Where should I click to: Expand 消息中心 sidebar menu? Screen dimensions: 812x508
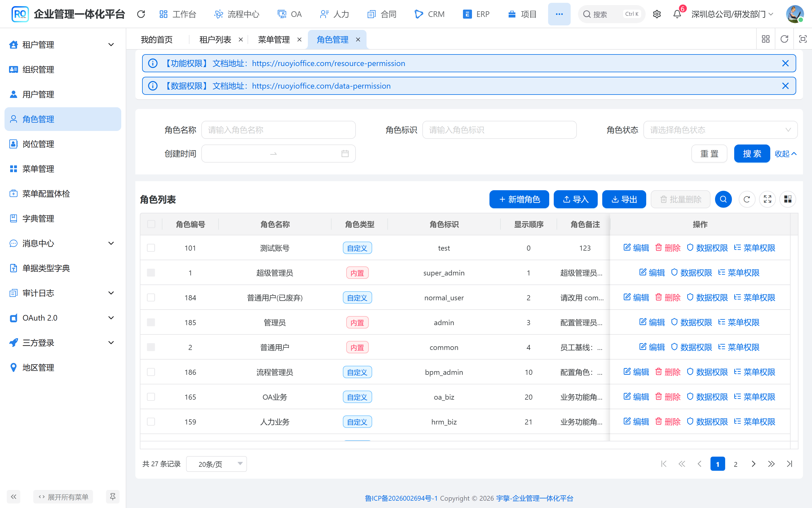[63, 243]
